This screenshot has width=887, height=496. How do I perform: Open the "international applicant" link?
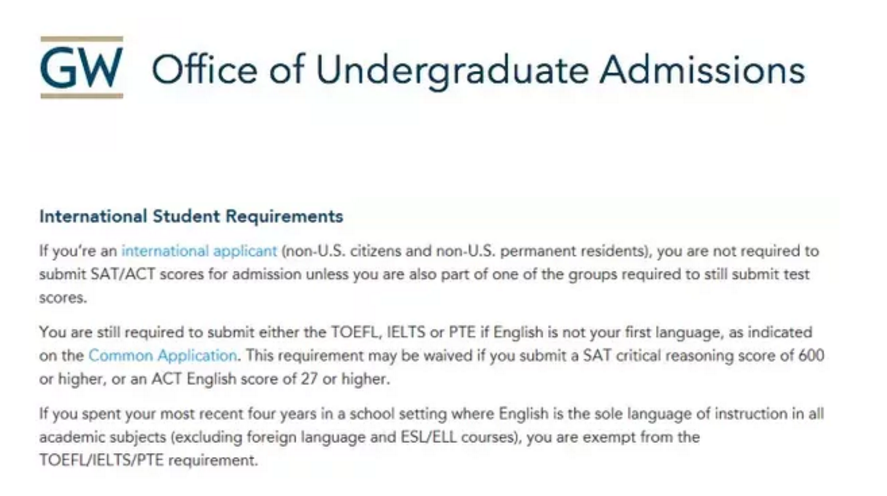tap(198, 251)
